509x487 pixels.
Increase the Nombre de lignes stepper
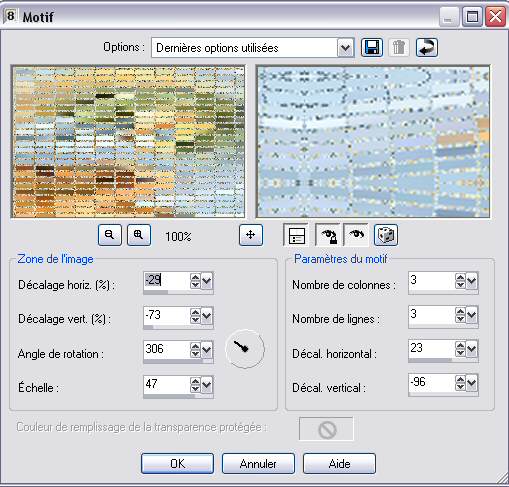pyautogui.click(x=460, y=311)
